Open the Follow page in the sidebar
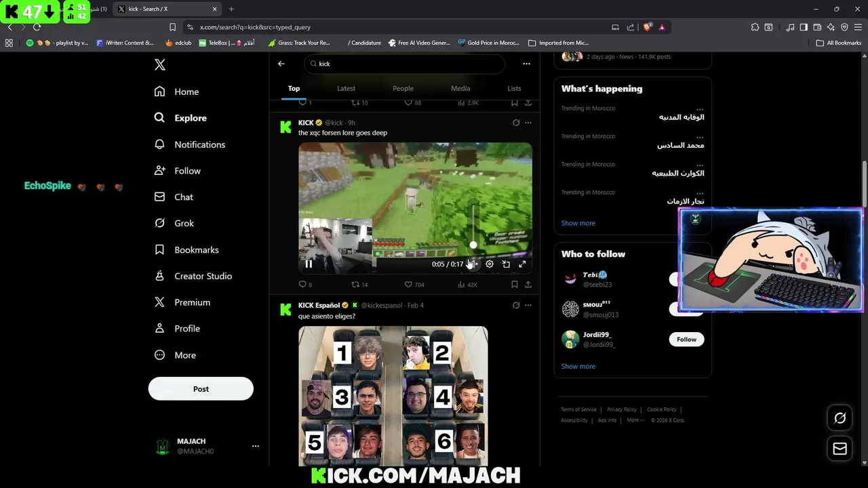 click(177, 171)
